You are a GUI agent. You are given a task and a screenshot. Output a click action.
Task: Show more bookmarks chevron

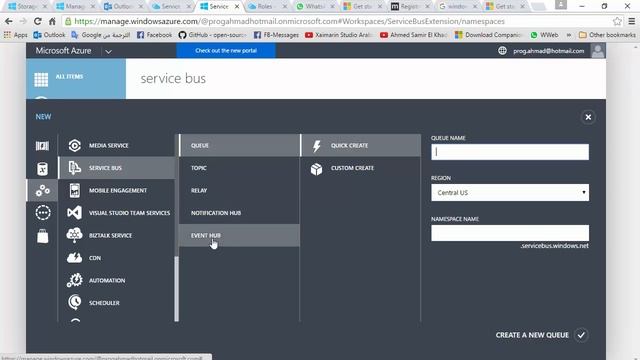(569, 35)
